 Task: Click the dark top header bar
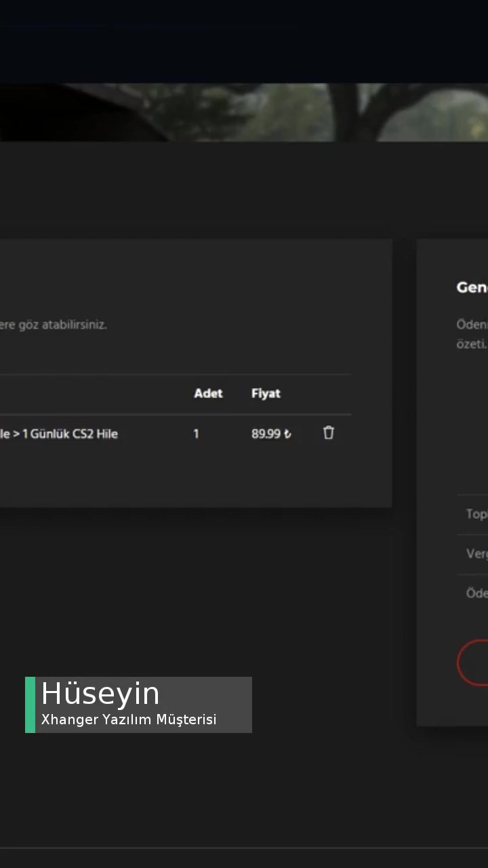(244, 41)
